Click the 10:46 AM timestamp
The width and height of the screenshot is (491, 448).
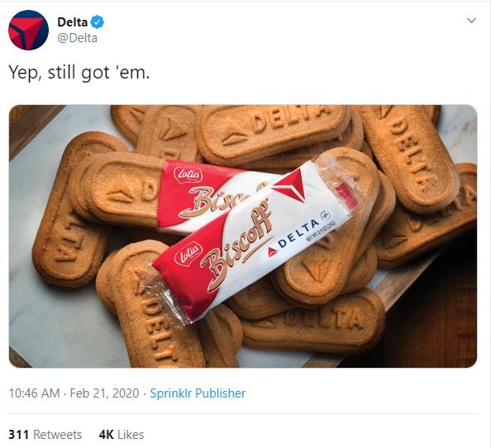coord(34,393)
